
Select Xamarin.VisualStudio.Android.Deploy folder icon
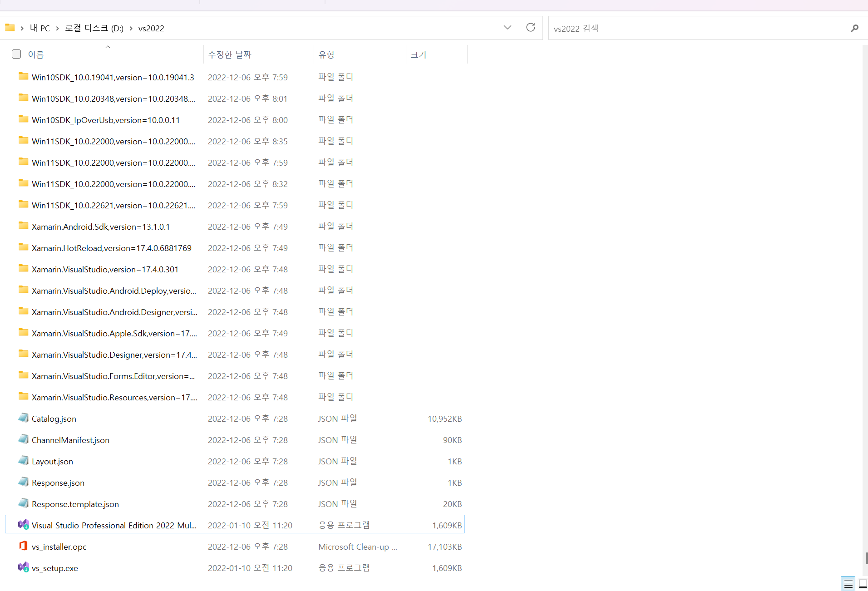pyautogui.click(x=23, y=290)
